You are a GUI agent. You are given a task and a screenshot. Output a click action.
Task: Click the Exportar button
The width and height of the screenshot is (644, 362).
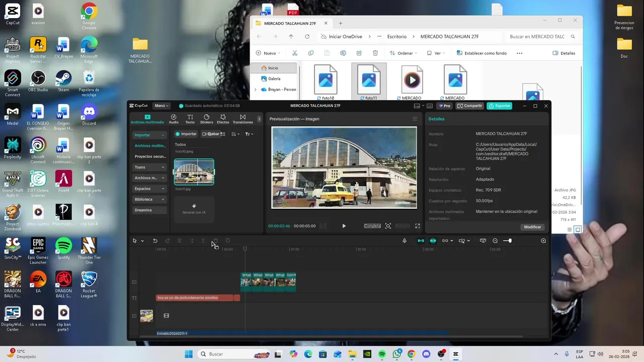pos(499,106)
